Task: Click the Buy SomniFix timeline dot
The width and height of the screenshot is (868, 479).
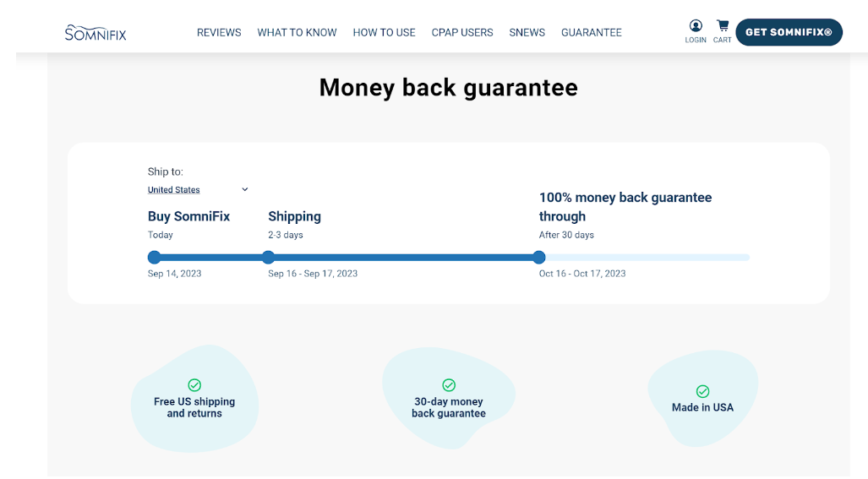Action: tap(154, 258)
